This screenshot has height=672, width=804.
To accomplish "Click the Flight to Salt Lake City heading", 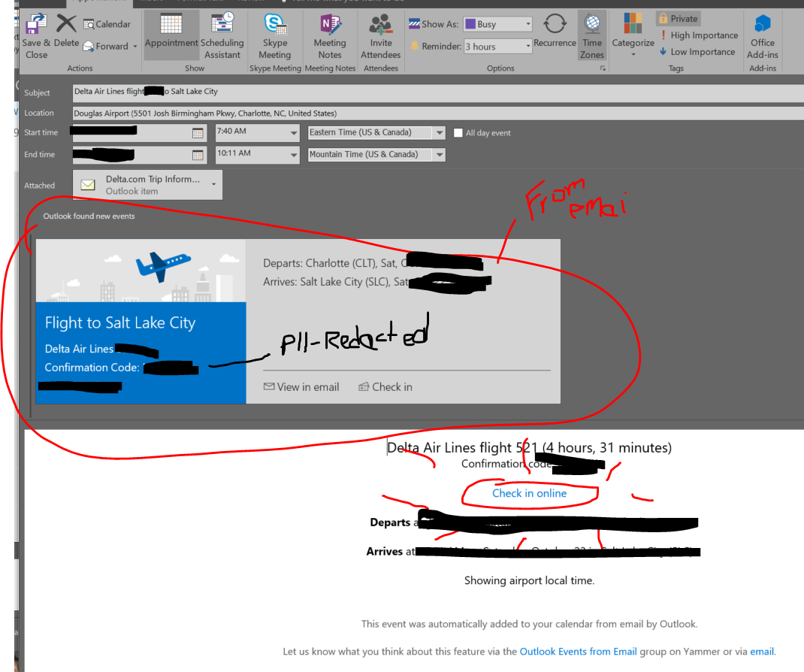I will (x=120, y=322).
